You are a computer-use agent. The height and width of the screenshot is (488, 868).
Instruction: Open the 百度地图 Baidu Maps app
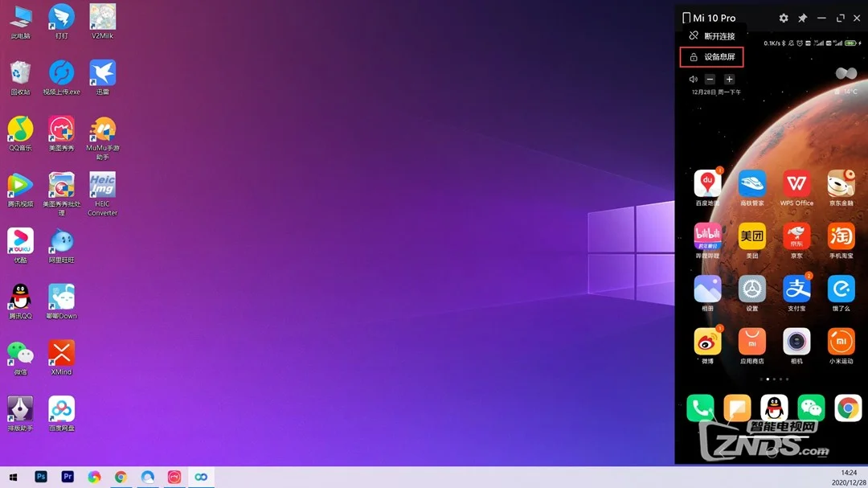tap(707, 184)
